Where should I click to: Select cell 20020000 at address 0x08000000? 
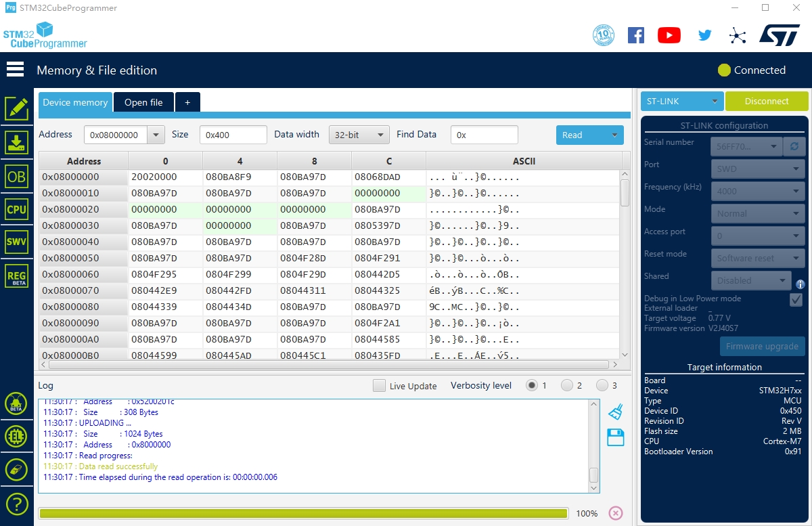pos(165,177)
